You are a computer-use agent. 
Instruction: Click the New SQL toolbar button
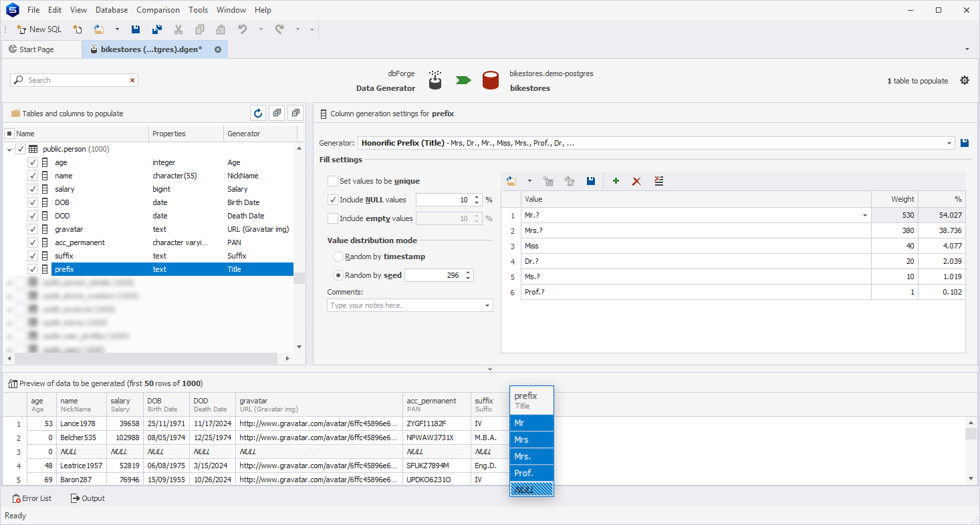coord(39,29)
